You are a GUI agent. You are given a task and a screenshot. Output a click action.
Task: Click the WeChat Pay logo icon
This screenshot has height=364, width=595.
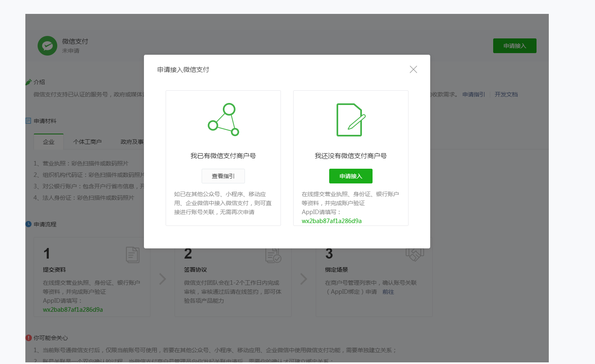click(47, 46)
